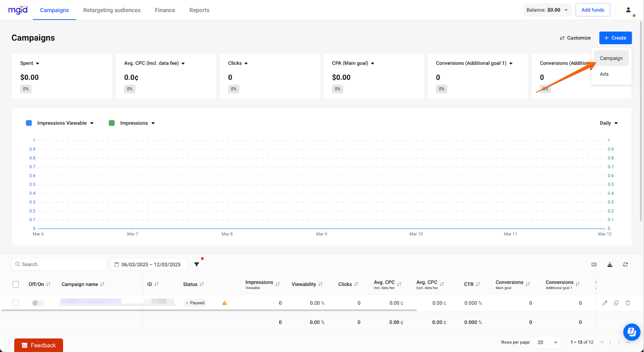Download the campaigns table report
Image resolution: width=644 pixels, height=352 pixels.
[x=610, y=265]
